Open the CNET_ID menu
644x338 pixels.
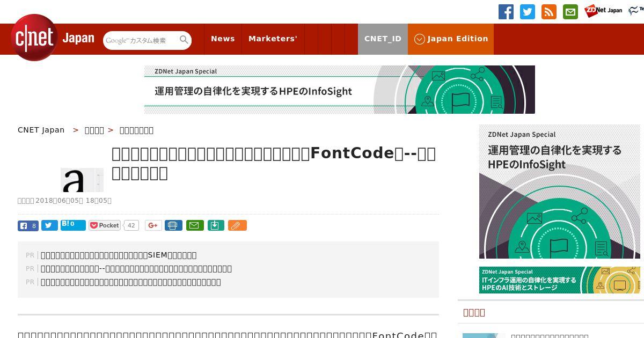(x=383, y=39)
